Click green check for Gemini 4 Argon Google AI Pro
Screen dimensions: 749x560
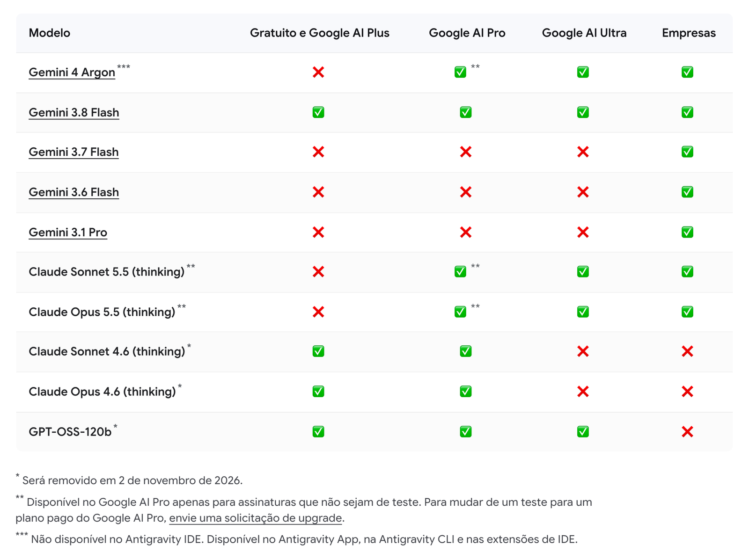460,72
